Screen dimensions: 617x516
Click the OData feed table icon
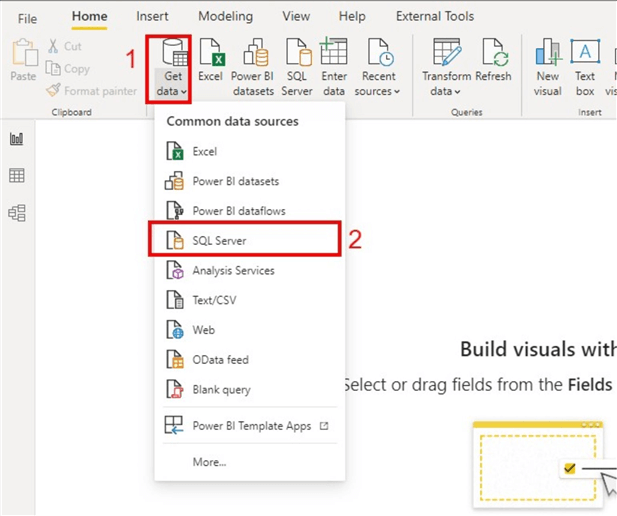(174, 359)
